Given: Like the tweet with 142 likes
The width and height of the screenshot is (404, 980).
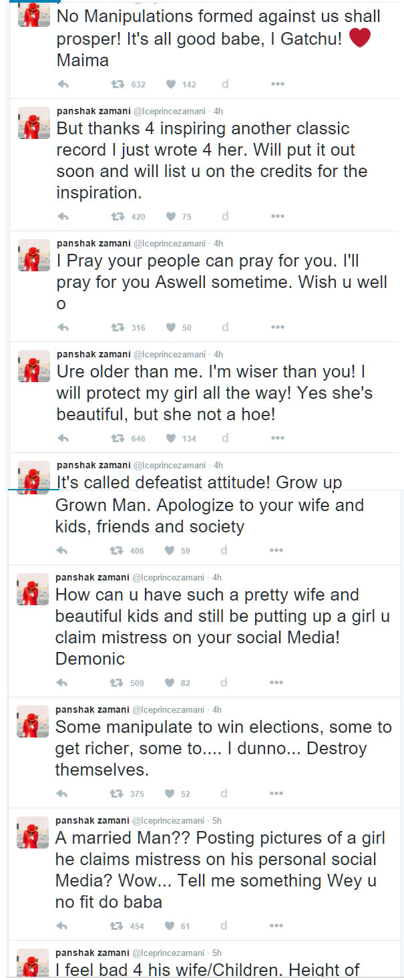Looking at the screenshot, I should tap(171, 84).
